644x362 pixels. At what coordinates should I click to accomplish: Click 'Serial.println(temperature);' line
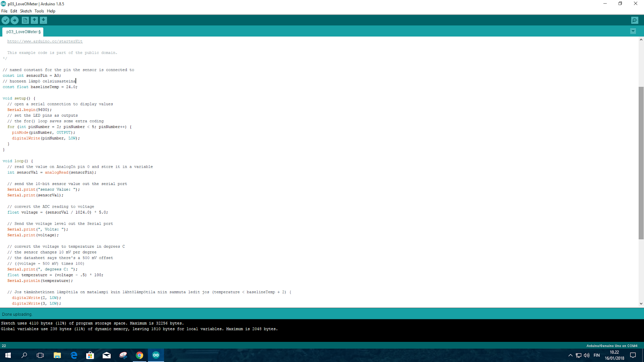pos(40,280)
